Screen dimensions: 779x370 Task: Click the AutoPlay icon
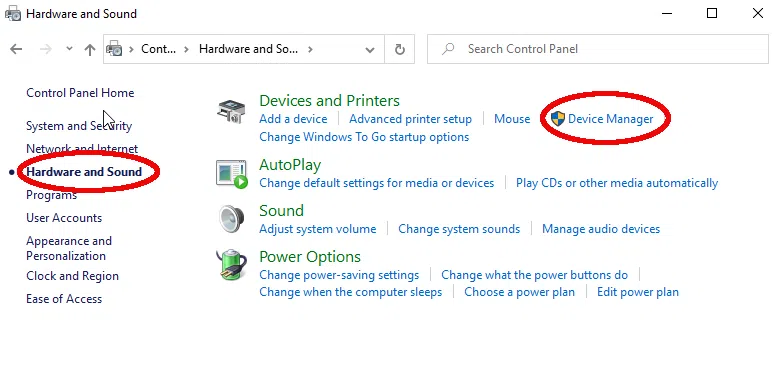click(232, 174)
